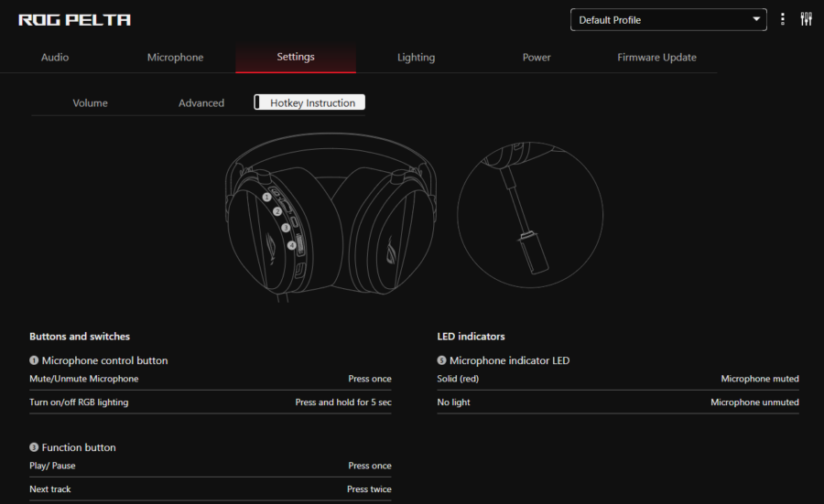
Task: Click the 'Microphone control button' label
Action: pyautogui.click(x=105, y=360)
